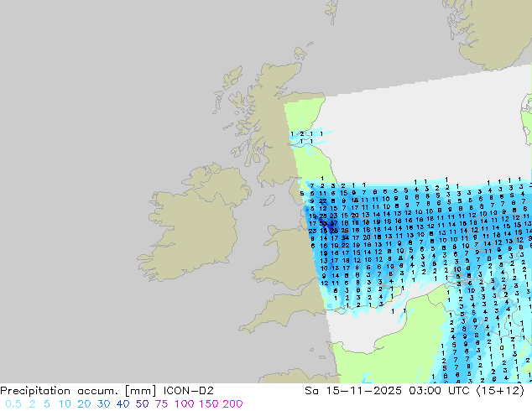Click the 100 mm legend value
The width and height of the screenshot is (532, 411).
(185, 404)
